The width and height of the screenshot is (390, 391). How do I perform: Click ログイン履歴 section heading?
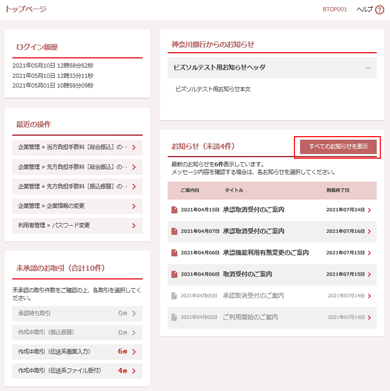[x=37, y=47]
